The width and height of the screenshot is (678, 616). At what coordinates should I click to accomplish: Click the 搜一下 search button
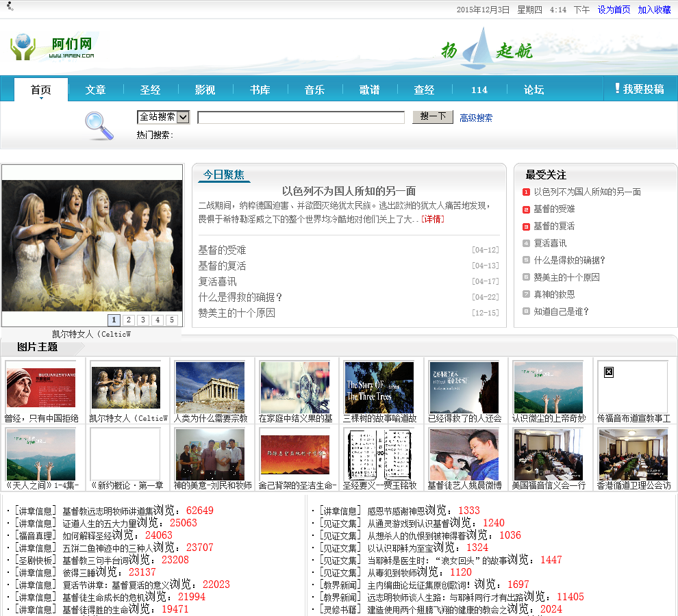click(x=432, y=117)
